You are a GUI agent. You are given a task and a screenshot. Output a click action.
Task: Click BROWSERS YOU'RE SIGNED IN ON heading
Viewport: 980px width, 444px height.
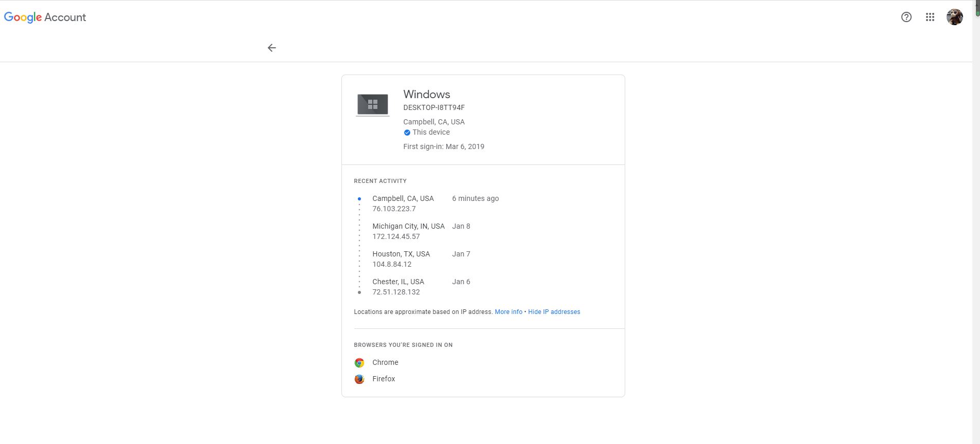coord(403,345)
